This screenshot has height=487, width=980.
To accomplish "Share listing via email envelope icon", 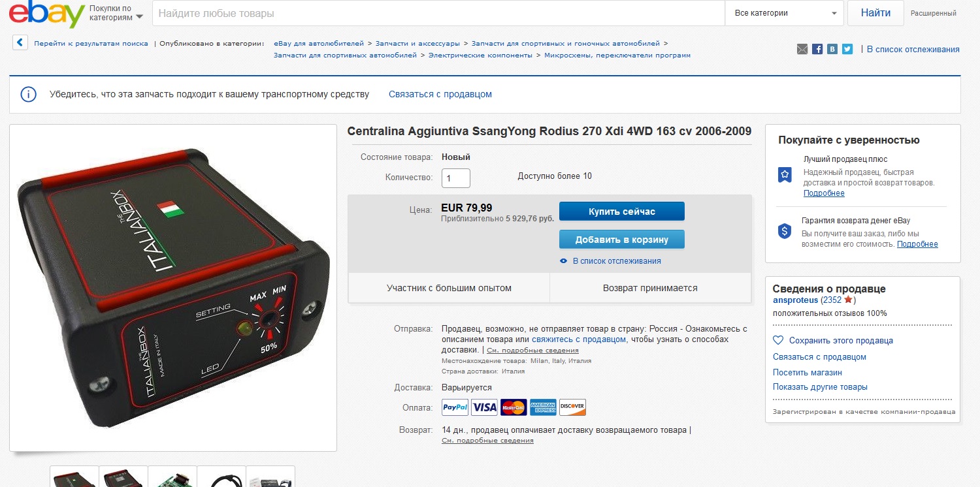I will pos(802,49).
